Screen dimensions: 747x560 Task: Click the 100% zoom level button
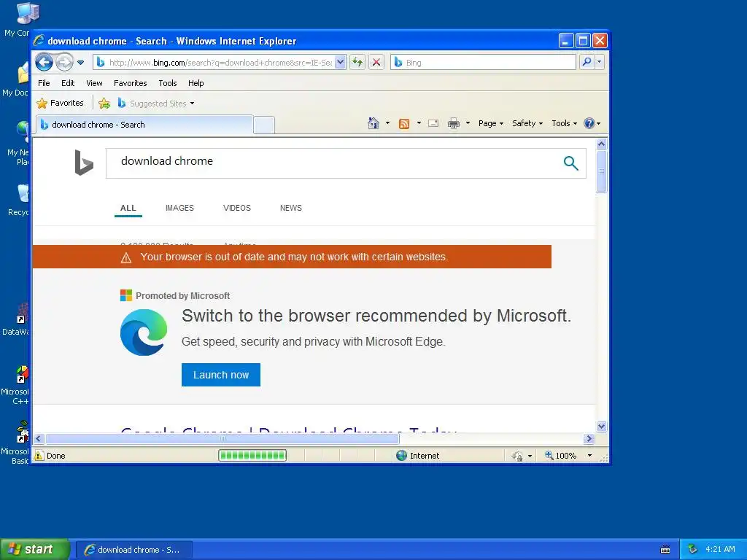click(561, 456)
